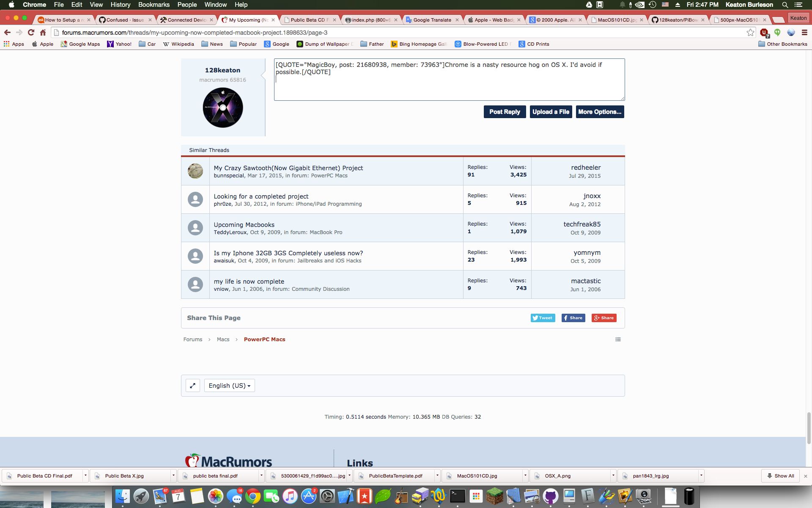This screenshot has width=812, height=508.
Task: Open redheeler user link
Action: point(586,168)
